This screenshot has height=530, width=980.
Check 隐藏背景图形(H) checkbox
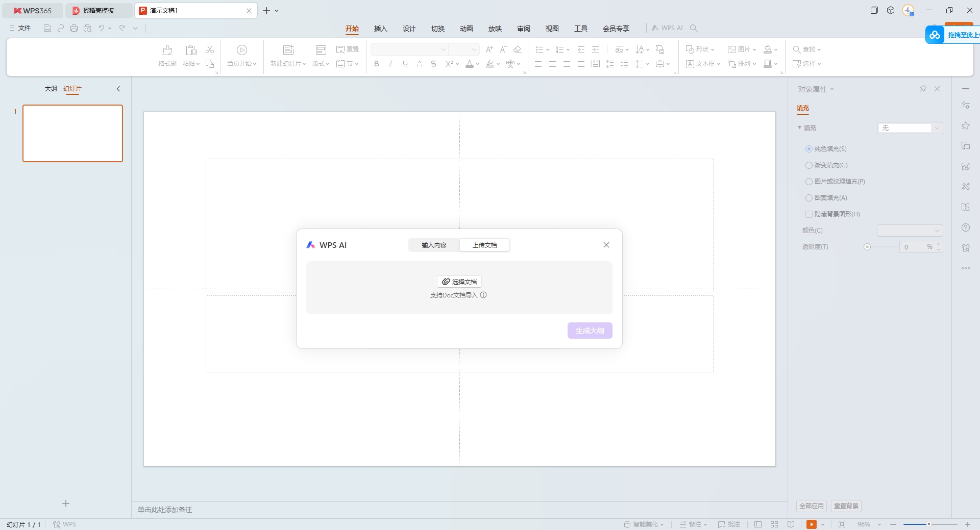809,214
